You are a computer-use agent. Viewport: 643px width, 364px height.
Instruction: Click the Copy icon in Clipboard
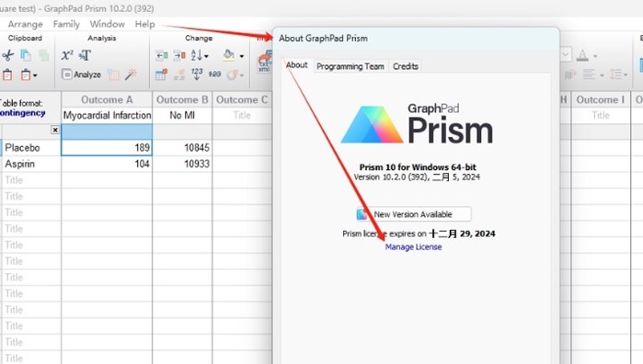26,55
